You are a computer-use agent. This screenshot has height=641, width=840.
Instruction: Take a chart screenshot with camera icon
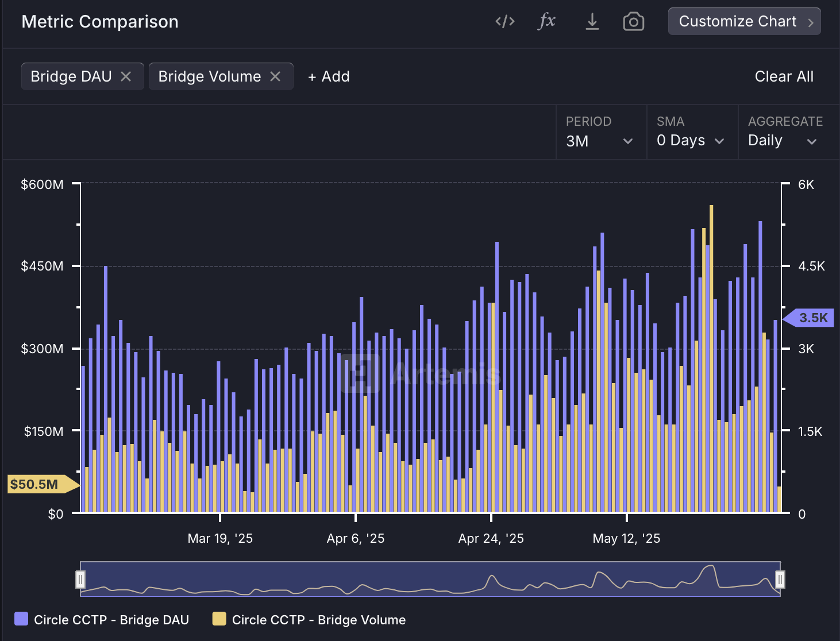pos(633,22)
